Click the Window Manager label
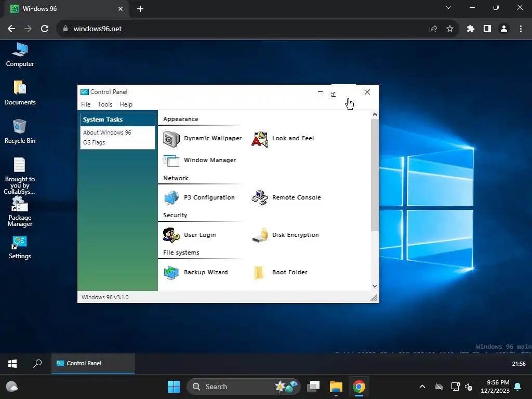 click(210, 160)
